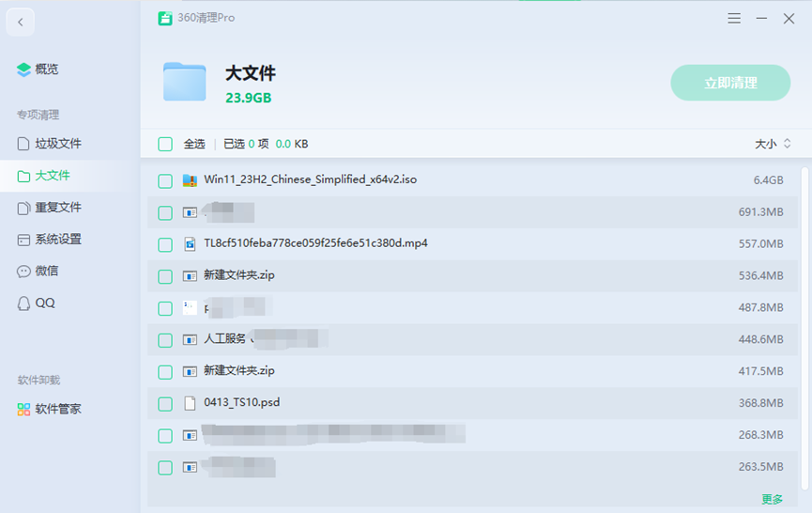Select Win11_23H2_Chinese_Simplified_x64v2.iso filename
This screenshot has height=513, width=812.
(310, 179)
